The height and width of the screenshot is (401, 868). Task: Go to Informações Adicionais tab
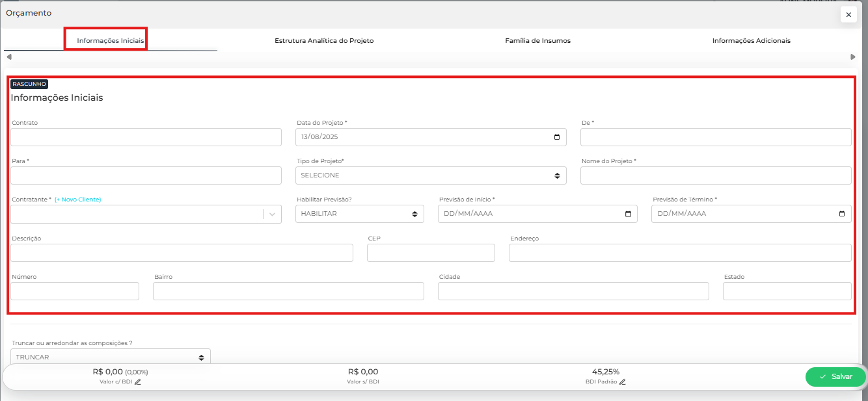click(751, 40)
